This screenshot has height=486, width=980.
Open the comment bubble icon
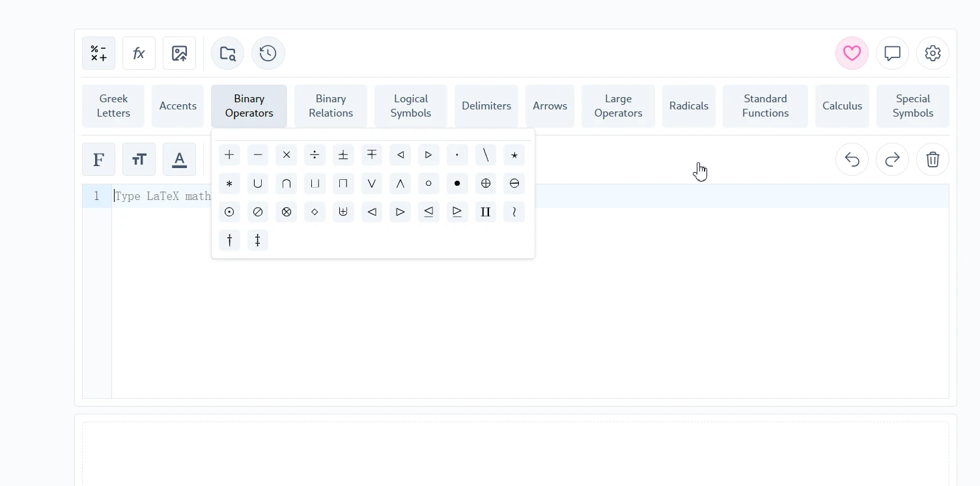click(x=892, y=53)
